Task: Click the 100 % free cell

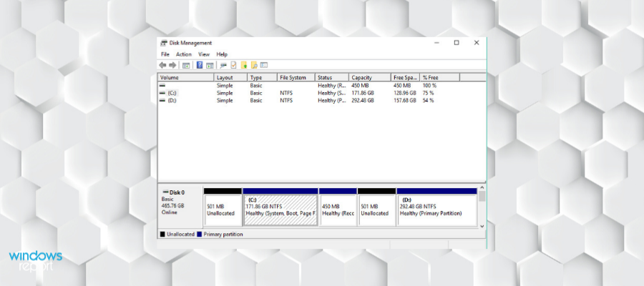Action: point(429,86)
